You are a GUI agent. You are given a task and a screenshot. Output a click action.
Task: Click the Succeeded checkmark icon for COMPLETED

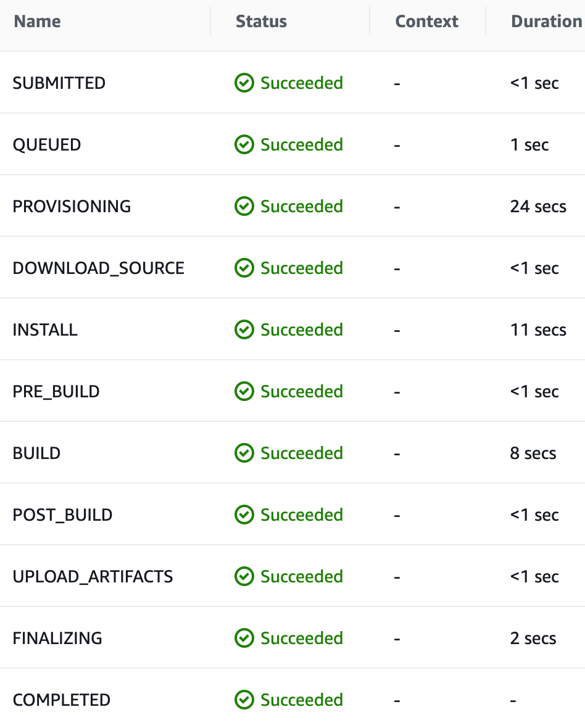244,700
